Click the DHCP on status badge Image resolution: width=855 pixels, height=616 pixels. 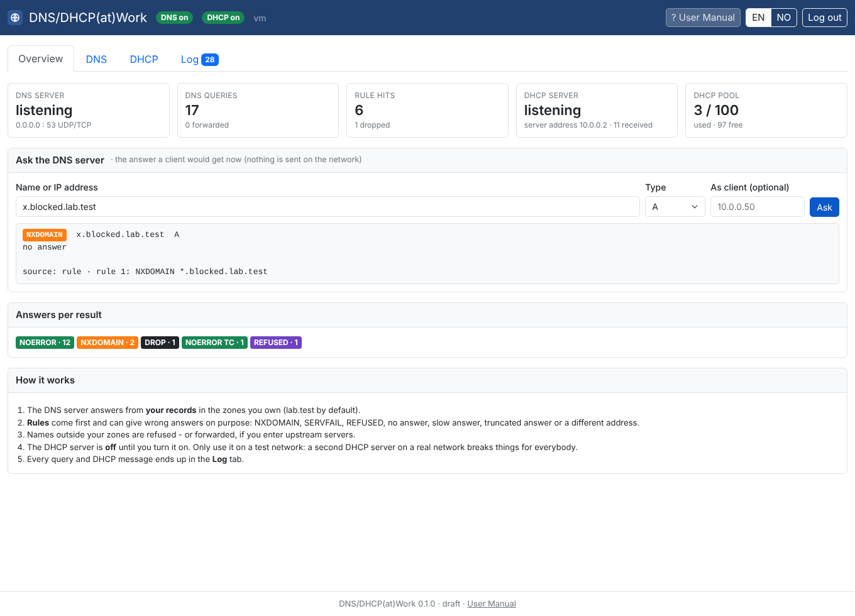[223, 18]
